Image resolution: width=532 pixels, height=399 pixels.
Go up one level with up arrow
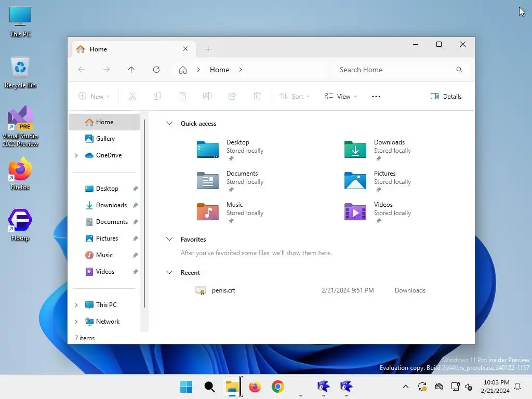[x=131, y=70]
